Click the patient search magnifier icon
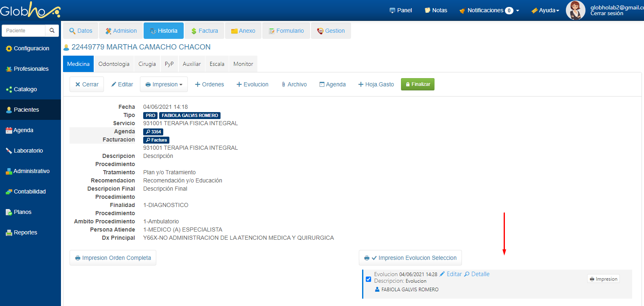The image size is (644, 306). coord(52,31)
